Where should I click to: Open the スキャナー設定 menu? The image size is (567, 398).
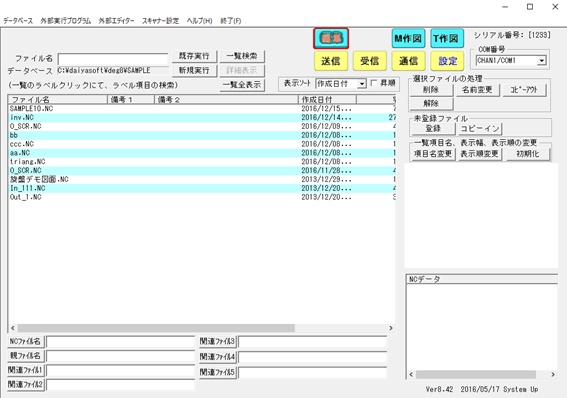pyautogui.click(x=160, y=21)
